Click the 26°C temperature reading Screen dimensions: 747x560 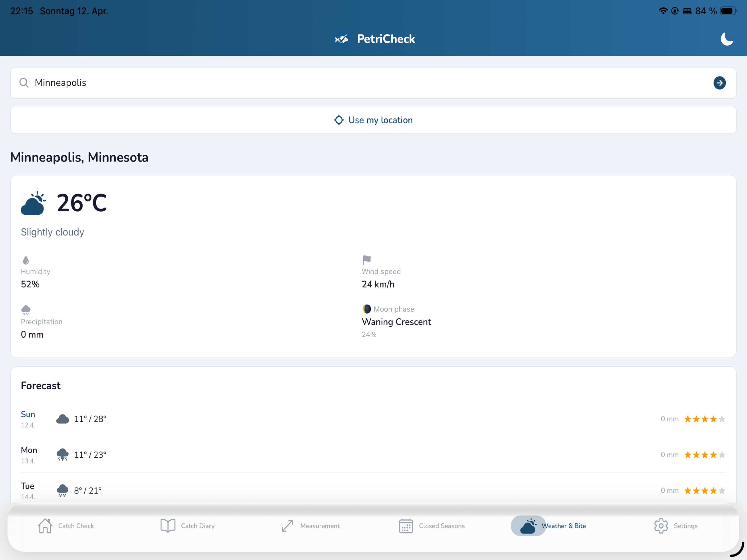(x=82, y=203)
